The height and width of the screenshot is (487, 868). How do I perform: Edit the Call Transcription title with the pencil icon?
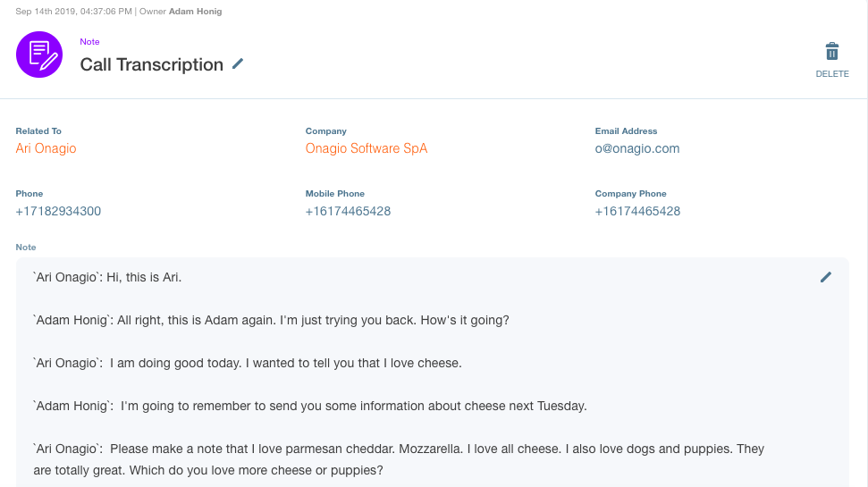tap(238, 64)
